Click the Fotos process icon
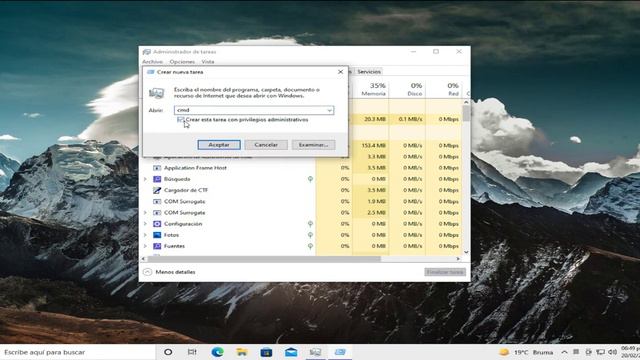 (157, 235)
